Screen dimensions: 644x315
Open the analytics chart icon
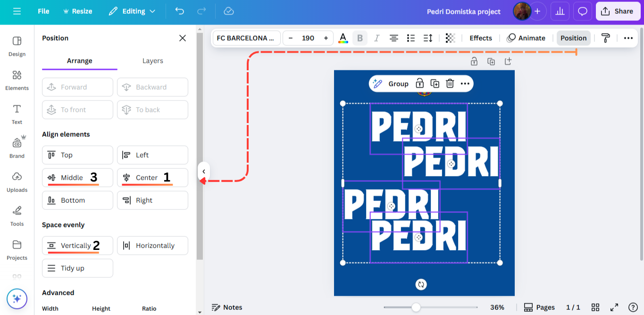(560, 11)
